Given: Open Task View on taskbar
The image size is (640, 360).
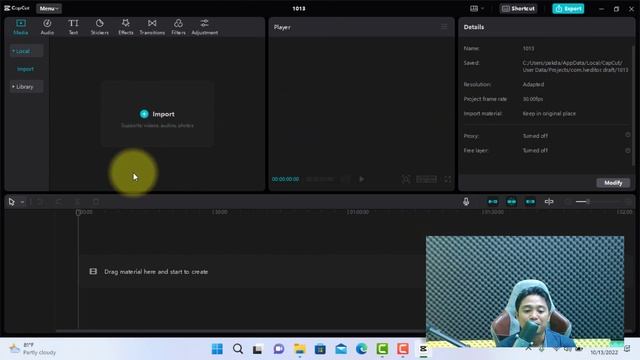Looking at the screenshot, I should point(258,349).
